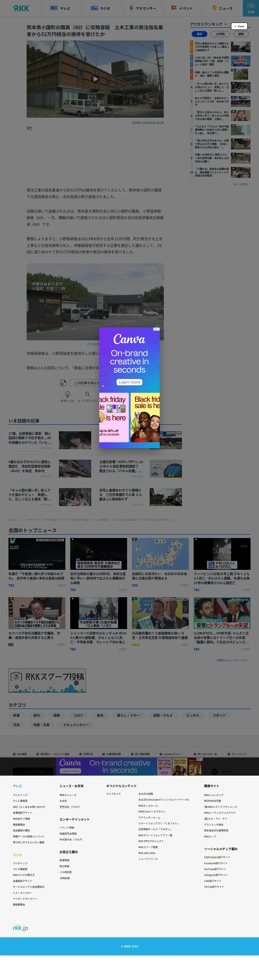Select the 週間 ranking tab
This screenshot has height=980, width=259.
[x=241, y=34]
